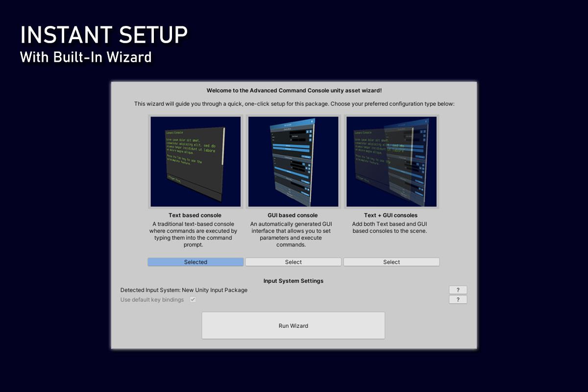Image resolution: width=588 pixels, height=392 pixels.
Task: Click the 'Text + GUI consoles' heading
Action: [x=391, y=215]
